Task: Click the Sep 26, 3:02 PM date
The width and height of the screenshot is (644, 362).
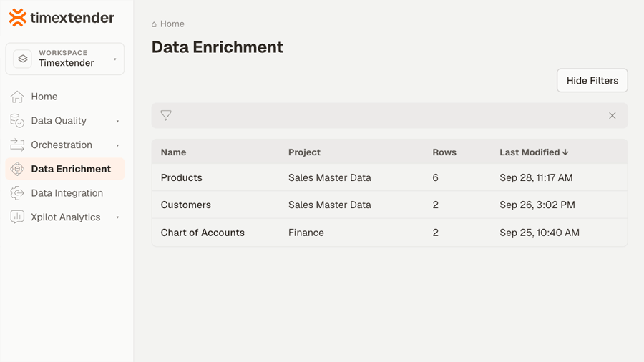Action: click(537, 205)
